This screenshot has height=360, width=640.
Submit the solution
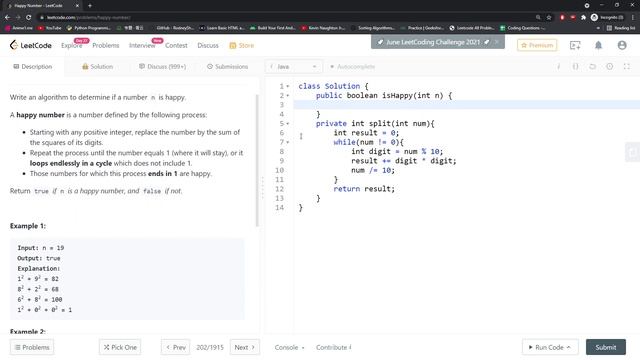pos(606,347)
